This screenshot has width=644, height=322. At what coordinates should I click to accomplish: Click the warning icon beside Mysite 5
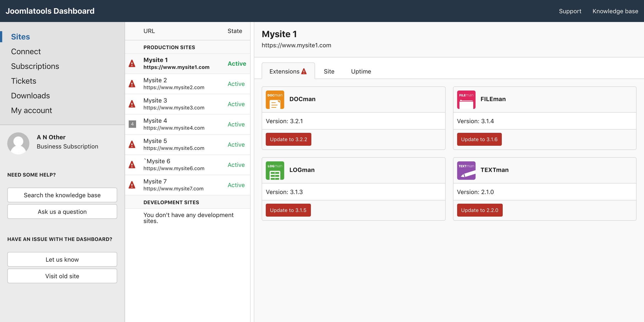click(x=132, y=144)
